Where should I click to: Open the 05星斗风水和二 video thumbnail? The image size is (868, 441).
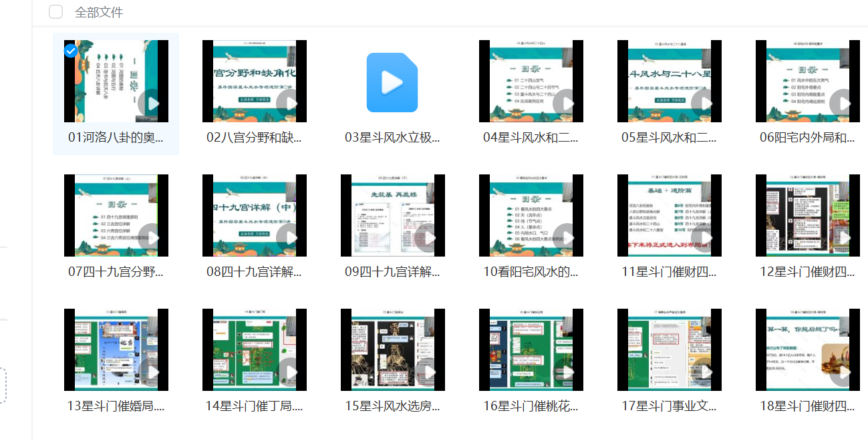click(669, 81)
